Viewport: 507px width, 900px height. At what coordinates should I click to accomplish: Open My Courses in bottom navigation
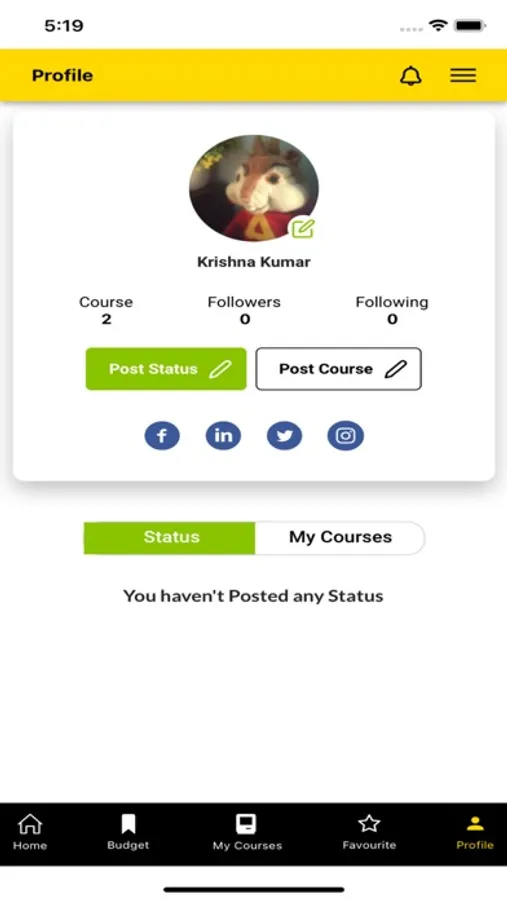pos(247,832)
